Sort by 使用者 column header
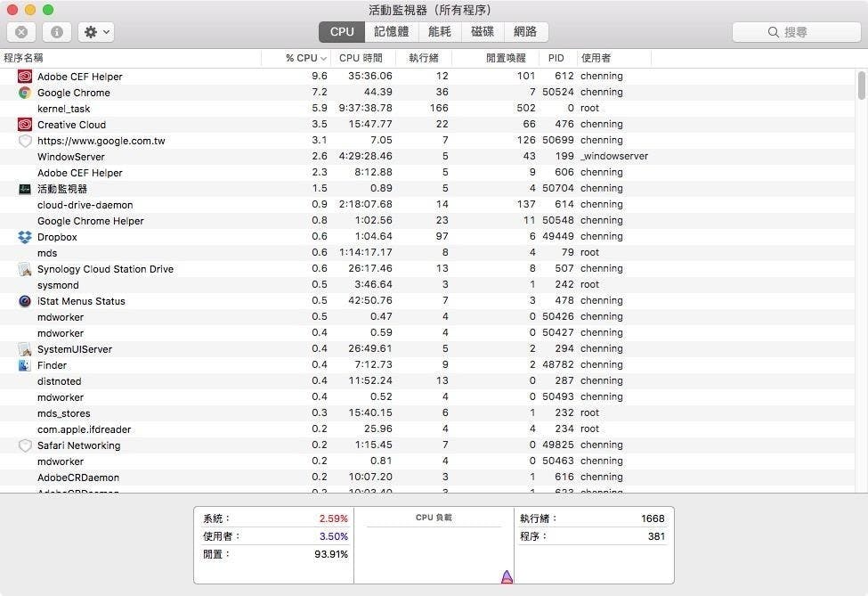868x596 pixels. [614, 58]
